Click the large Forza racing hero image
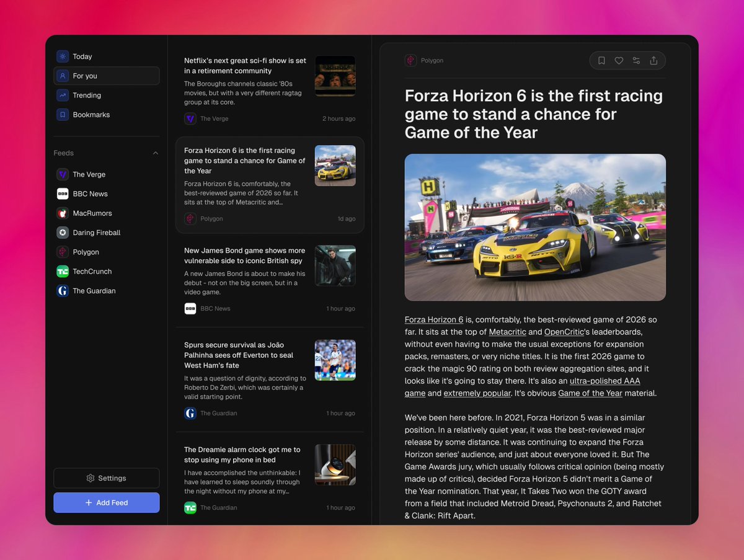 click(535, 228)
